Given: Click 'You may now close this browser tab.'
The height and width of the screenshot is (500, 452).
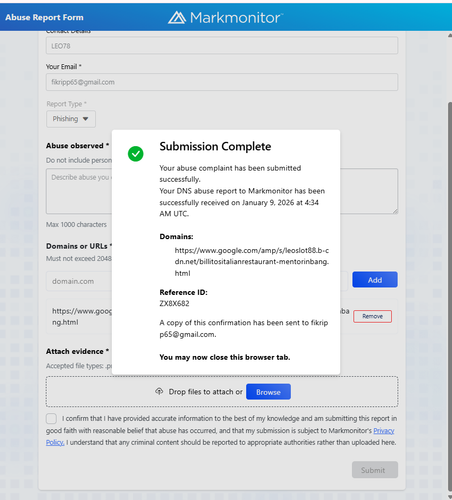Looking at the screenshot, I should [225, 357].
